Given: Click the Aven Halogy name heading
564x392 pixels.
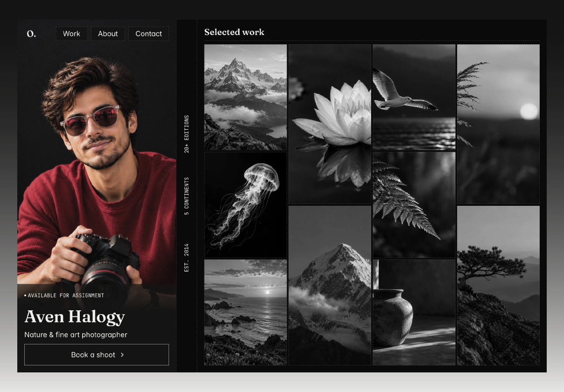Looking at the screenshot, I should point(75,317).
